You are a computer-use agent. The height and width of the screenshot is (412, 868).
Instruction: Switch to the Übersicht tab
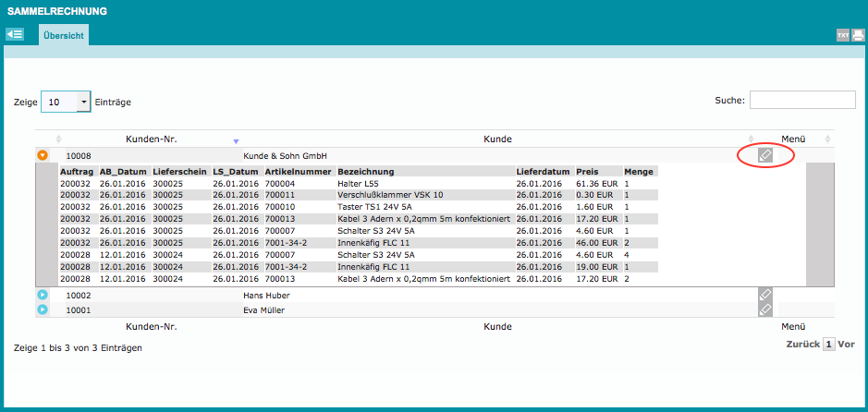pyautogui.click(x=64, y=35)
